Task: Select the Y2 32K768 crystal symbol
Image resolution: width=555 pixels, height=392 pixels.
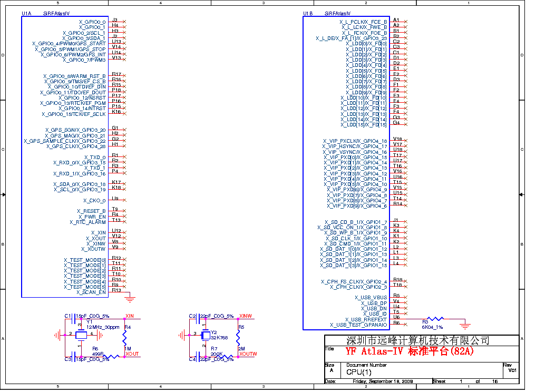Action: click(206, 335)
